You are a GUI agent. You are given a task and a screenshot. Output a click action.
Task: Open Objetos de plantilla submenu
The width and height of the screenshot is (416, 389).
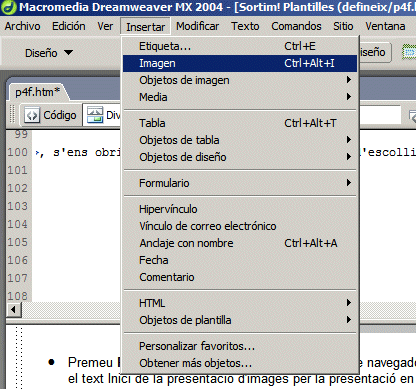tap(240, 320)
